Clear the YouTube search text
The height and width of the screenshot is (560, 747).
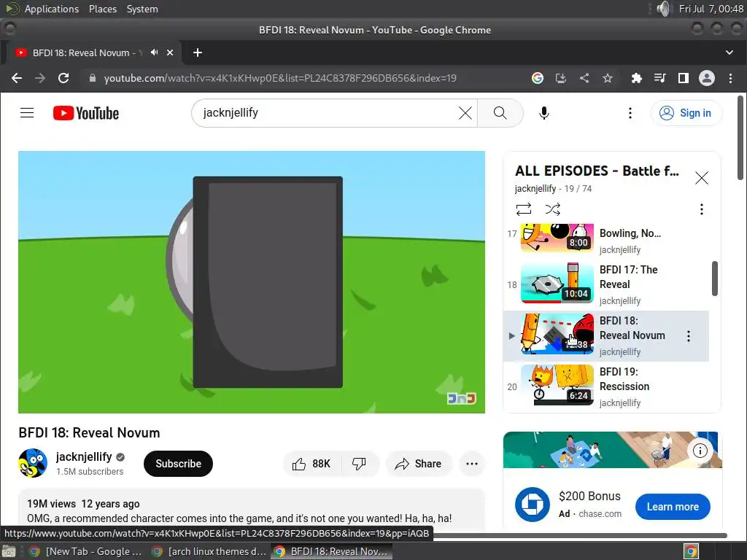point(465,113)
